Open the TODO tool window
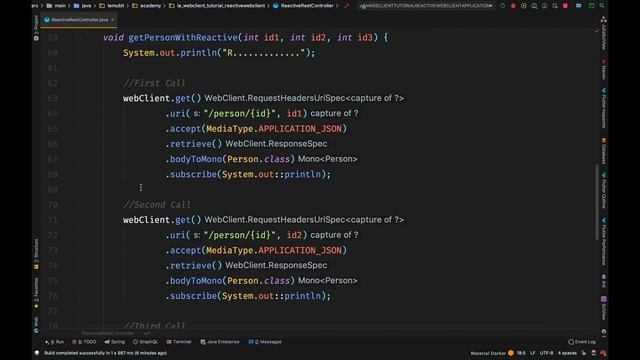 [84, 342]
